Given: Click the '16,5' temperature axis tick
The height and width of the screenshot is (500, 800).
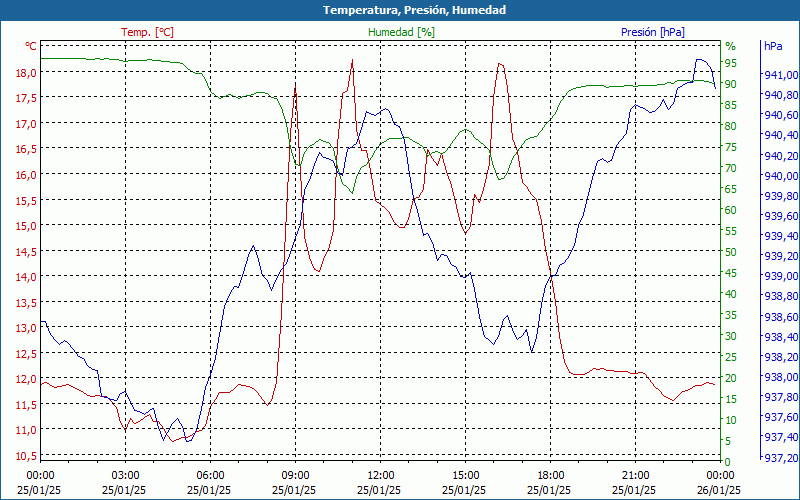Looking at the screenshot, I should click(x=27, y=149).
